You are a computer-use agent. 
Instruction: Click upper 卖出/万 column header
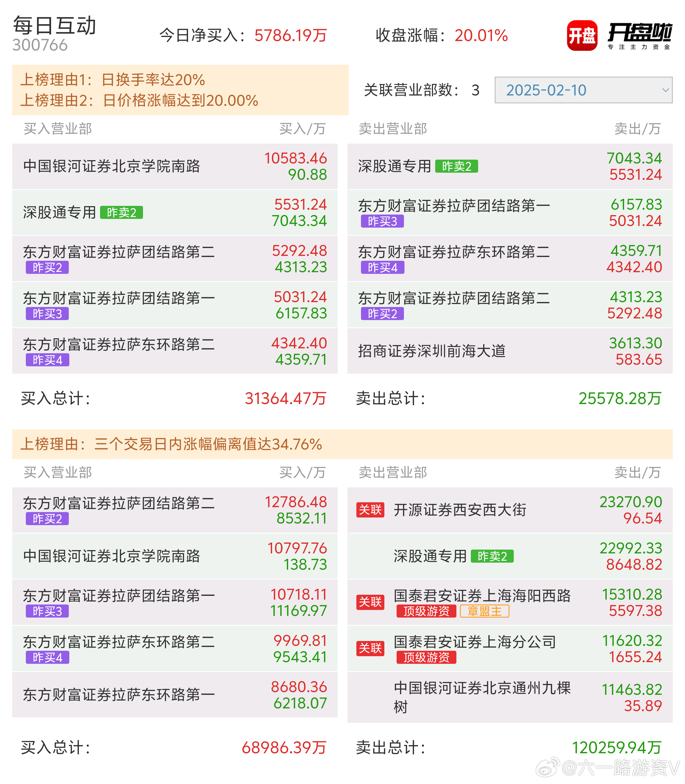(x=638, y=129)
